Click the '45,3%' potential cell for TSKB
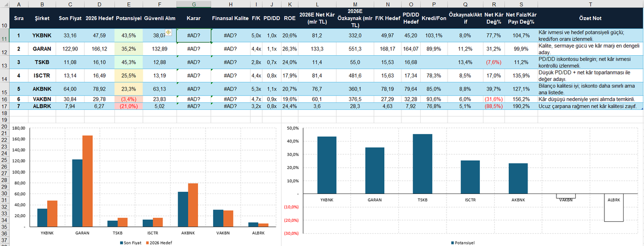The image size is (644, 246). tap(128, 62)
